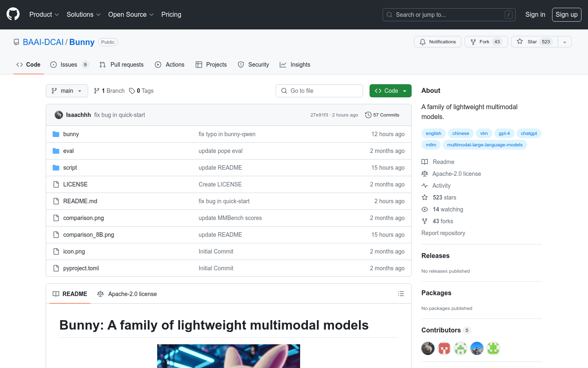
Task: Open pyproject.toml file
Action: pos(81,268)
